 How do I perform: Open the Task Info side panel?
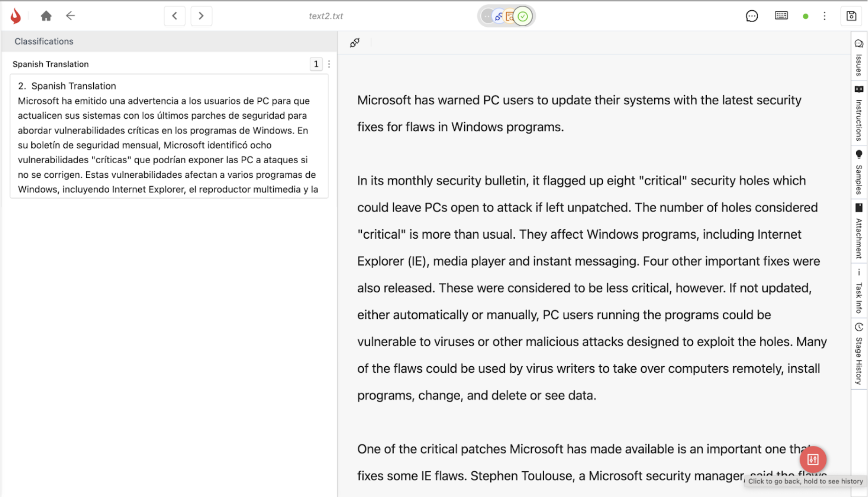click(x=859, y=291)
